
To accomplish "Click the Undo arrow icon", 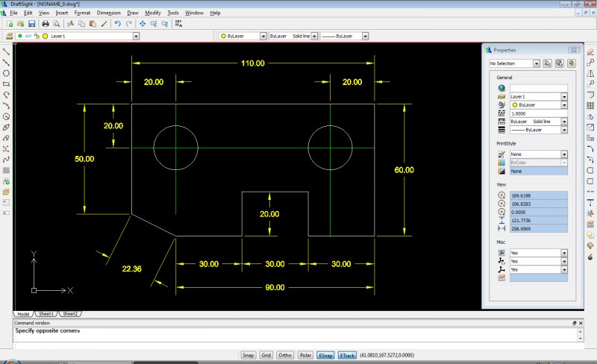I will pyautogui.click(x=118, y=24).
